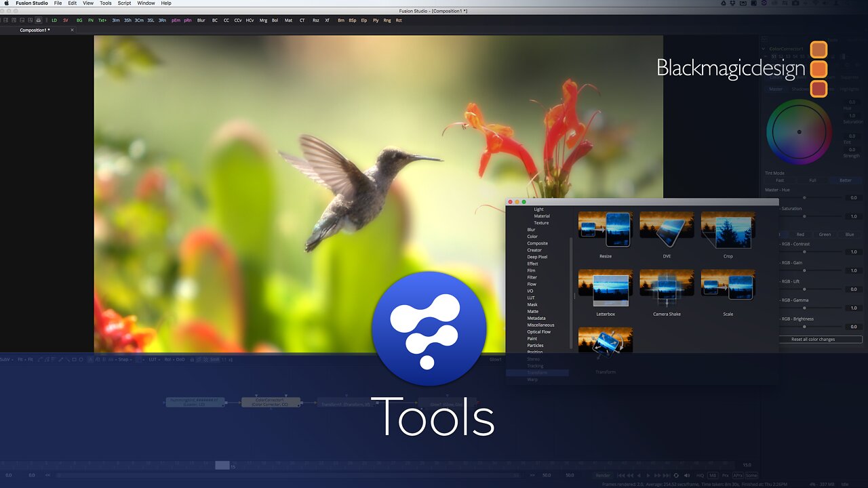Add a Loader with the LD tool
This screenshot has width=868, height=488.
(54, 20)
